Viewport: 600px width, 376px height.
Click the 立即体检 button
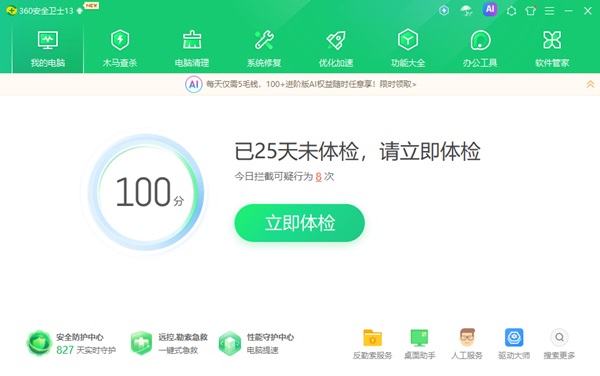pos(300,223)
